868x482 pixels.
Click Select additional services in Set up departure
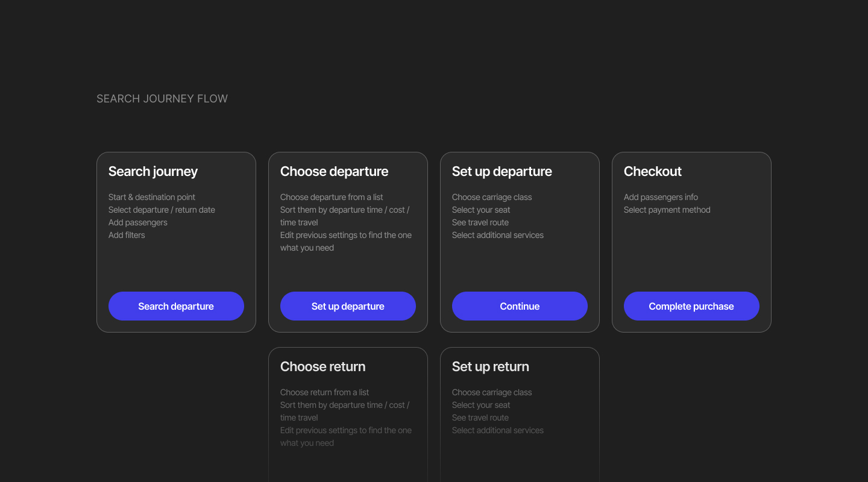point(498,235)
